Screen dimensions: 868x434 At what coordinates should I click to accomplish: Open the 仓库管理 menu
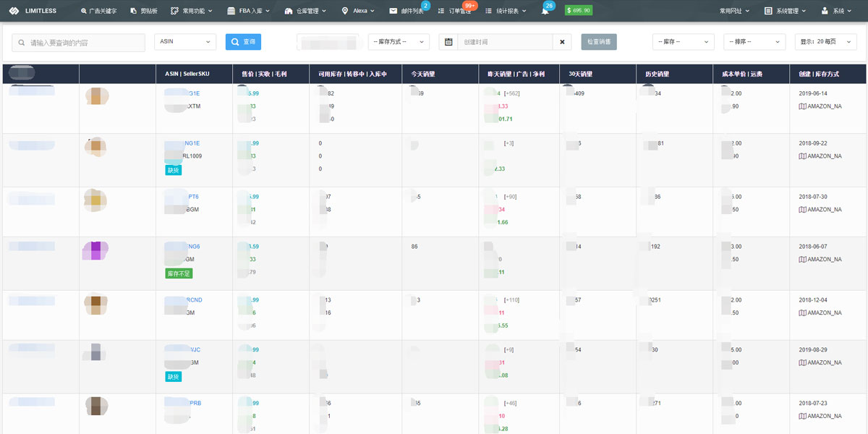point(306,11)
